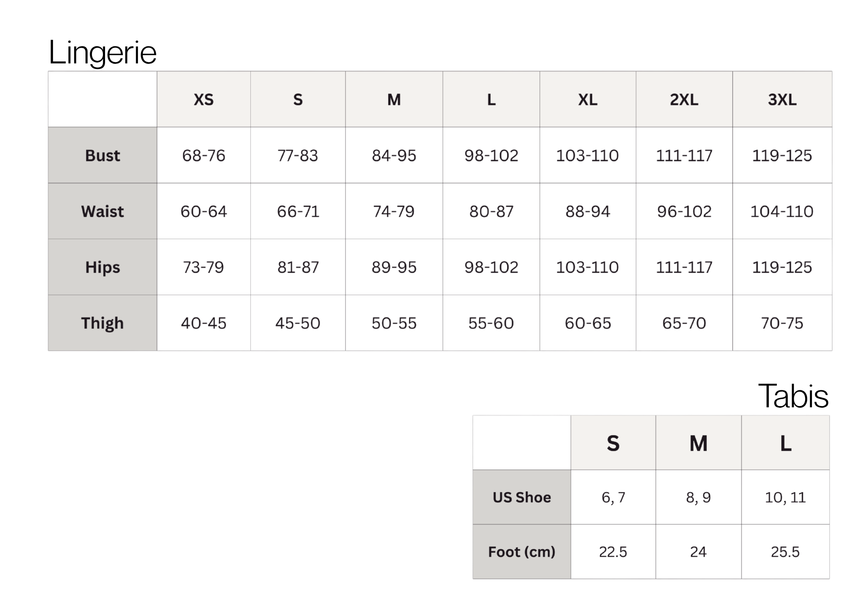Click the Hips row label

pos(102,267)
